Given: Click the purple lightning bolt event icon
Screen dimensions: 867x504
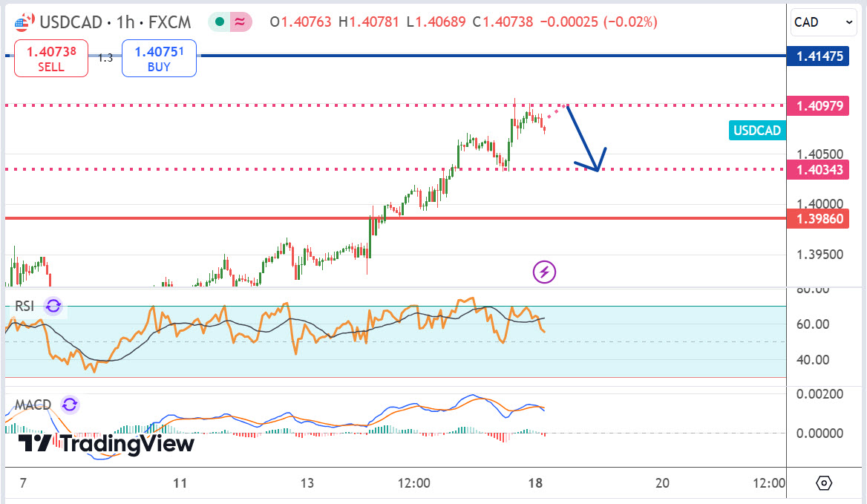Looking at the screenshot, I should click(545, 272).
